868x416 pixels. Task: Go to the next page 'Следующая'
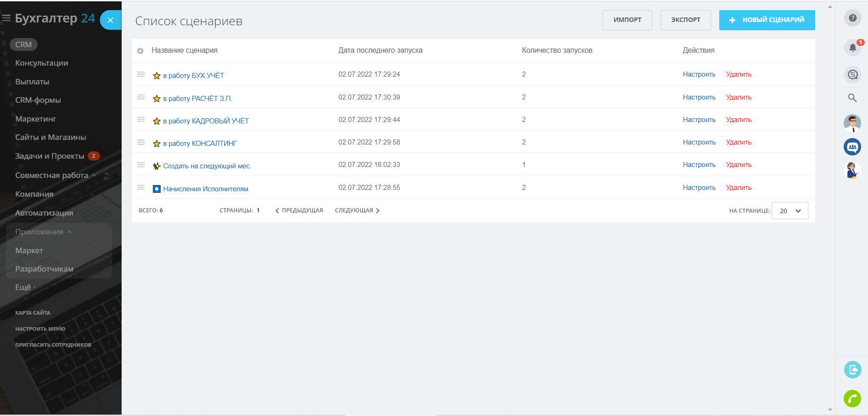pyautogui.click(x=357, y=211)
